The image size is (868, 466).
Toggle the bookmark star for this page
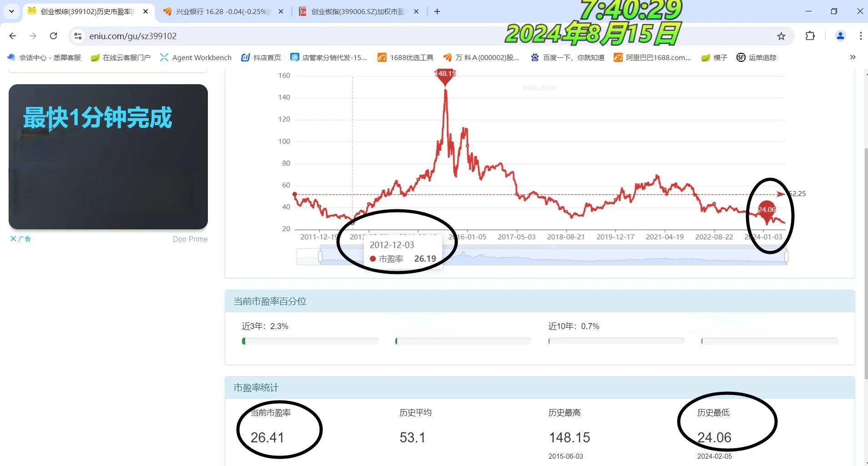pyautogui.click(x=781, y=36)
